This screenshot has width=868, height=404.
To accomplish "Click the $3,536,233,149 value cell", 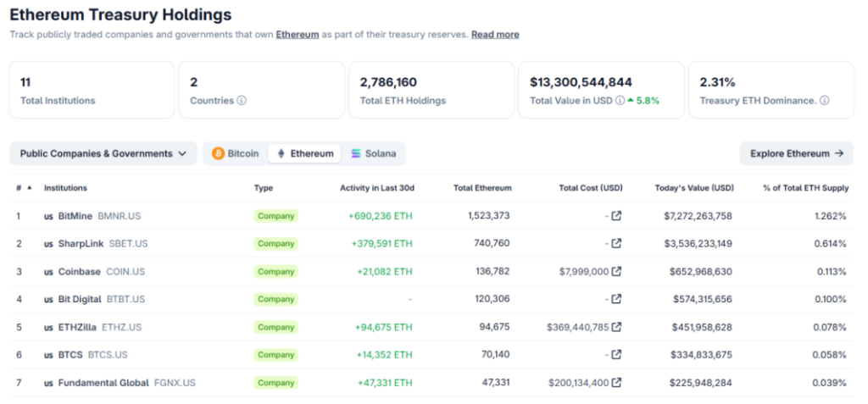I will [x=698, y=244].
